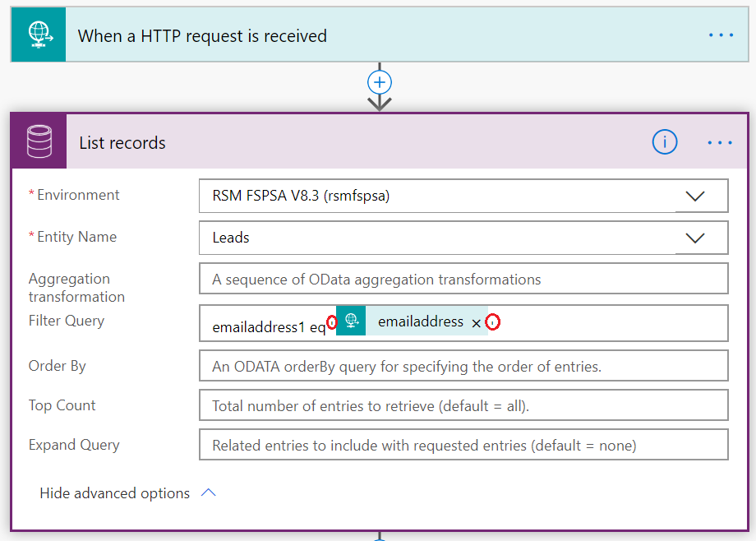Screen dimensions: 756x541
Task: Click the Filter Query text 'emailaddress1 eq'
Action: 268,327
